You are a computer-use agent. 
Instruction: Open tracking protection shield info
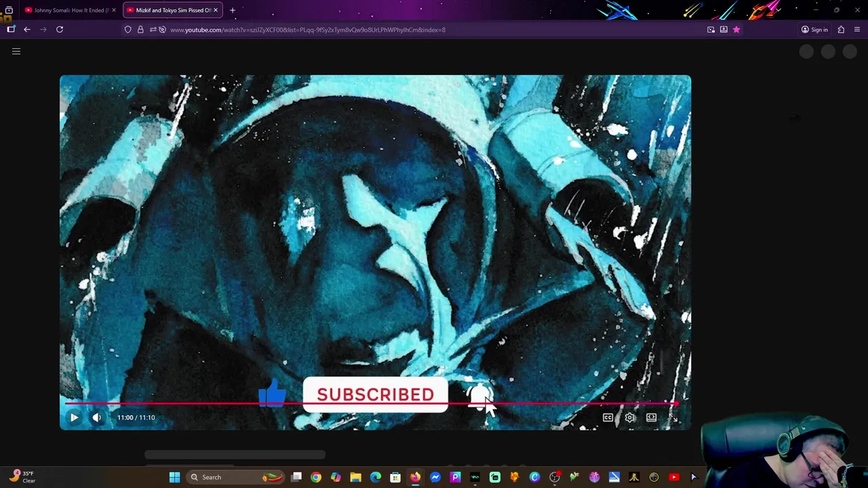pyautogui.click(x=127, y=30)
